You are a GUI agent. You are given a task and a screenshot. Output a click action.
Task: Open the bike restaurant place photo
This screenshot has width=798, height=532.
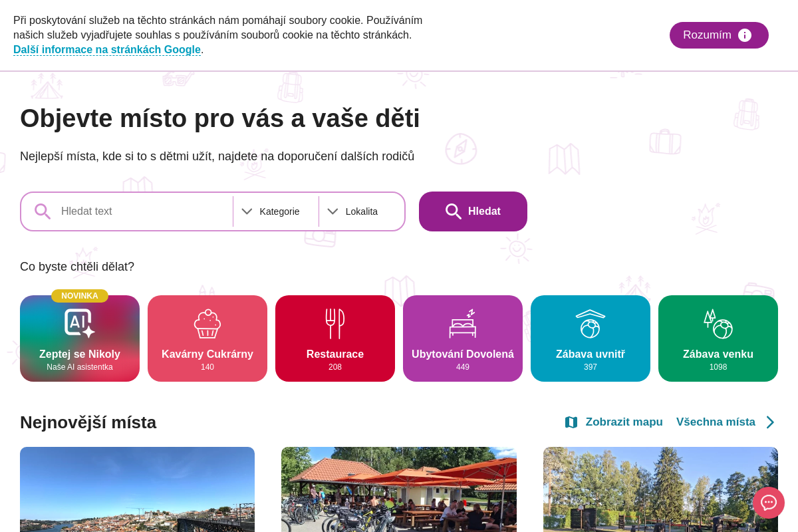(399, 489)
